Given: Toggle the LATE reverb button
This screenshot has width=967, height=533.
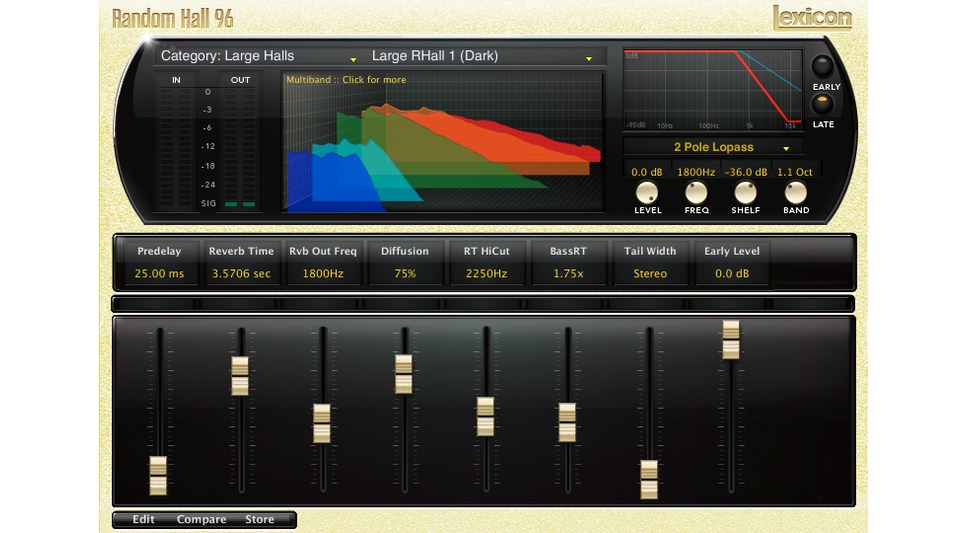Looking at the screenshot, I should point(822,104).
